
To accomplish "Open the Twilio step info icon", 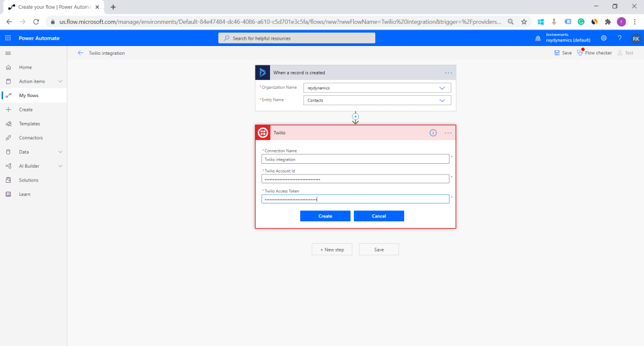I will [433, 133].
